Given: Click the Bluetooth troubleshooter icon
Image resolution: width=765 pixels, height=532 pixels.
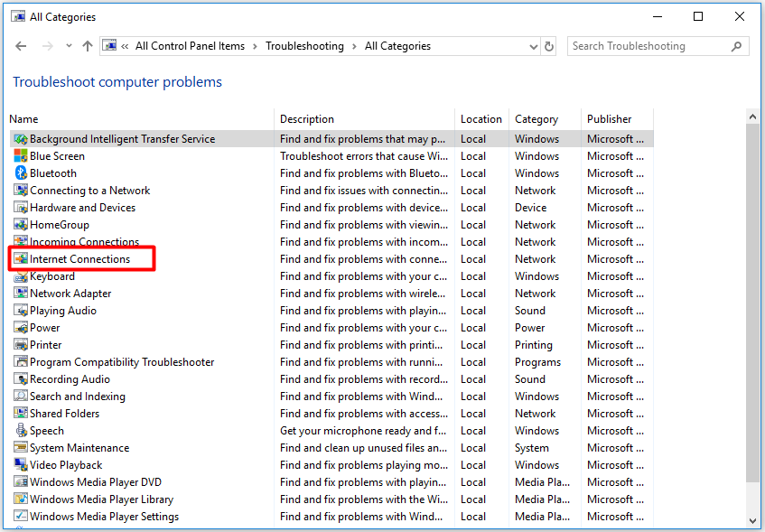Looking at the screenshot, I should point(21,173).
